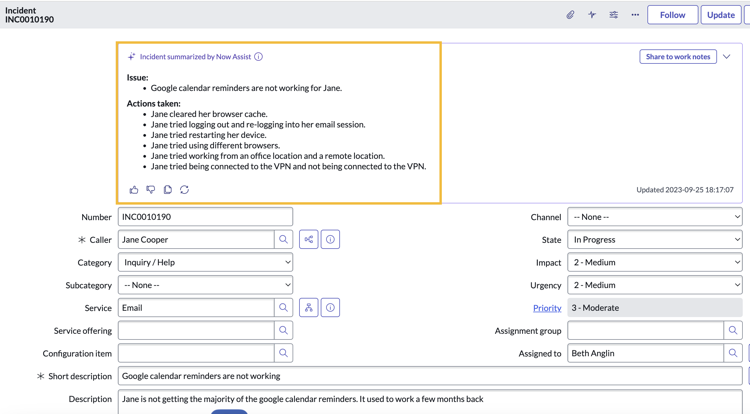Search for a Caller with lookup icon
Screen dimensions: 750x414
click(x=283, y=240)
